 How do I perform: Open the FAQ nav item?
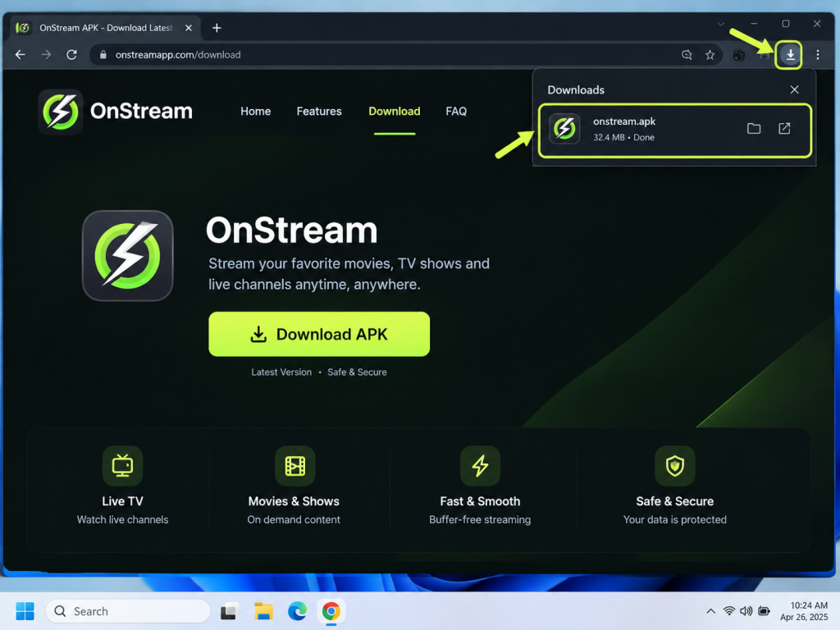(456, 112)
